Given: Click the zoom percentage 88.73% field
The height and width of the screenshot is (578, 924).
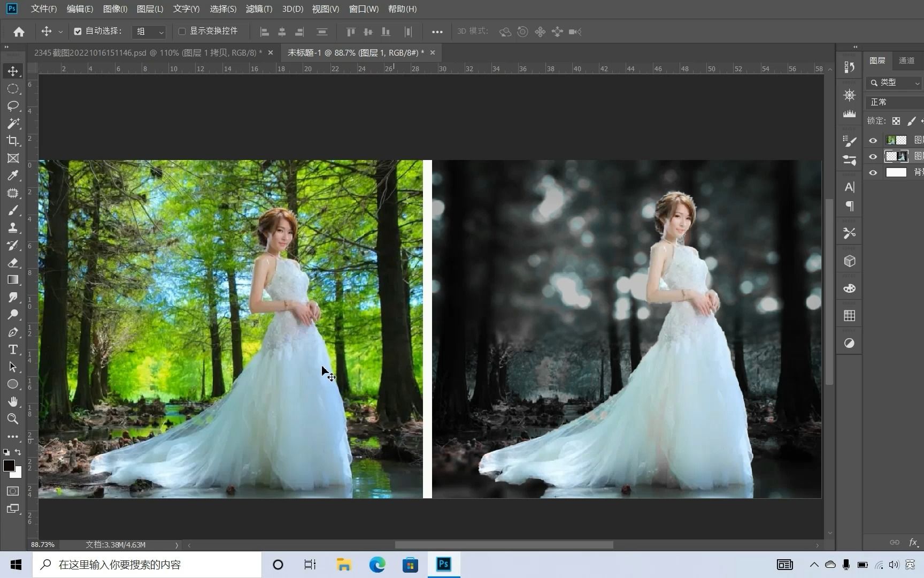Looking at the screenshot, I should (43, 545).
